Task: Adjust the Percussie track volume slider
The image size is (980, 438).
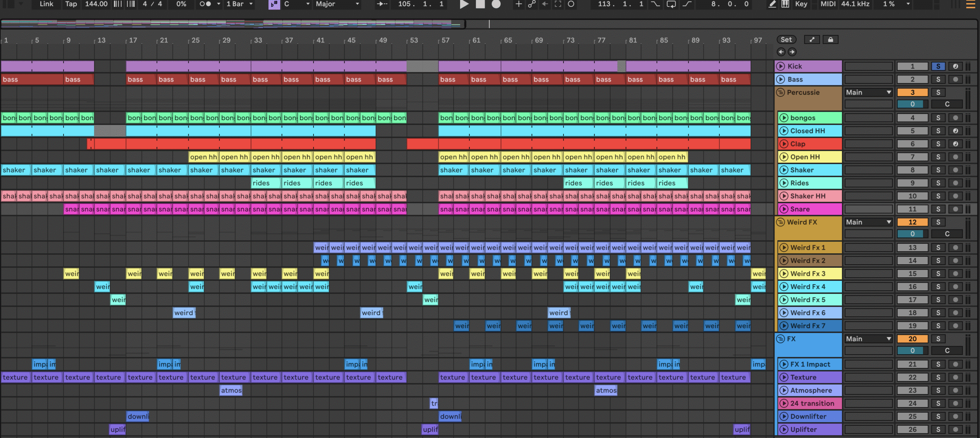Action: click(x=912, y=104)
